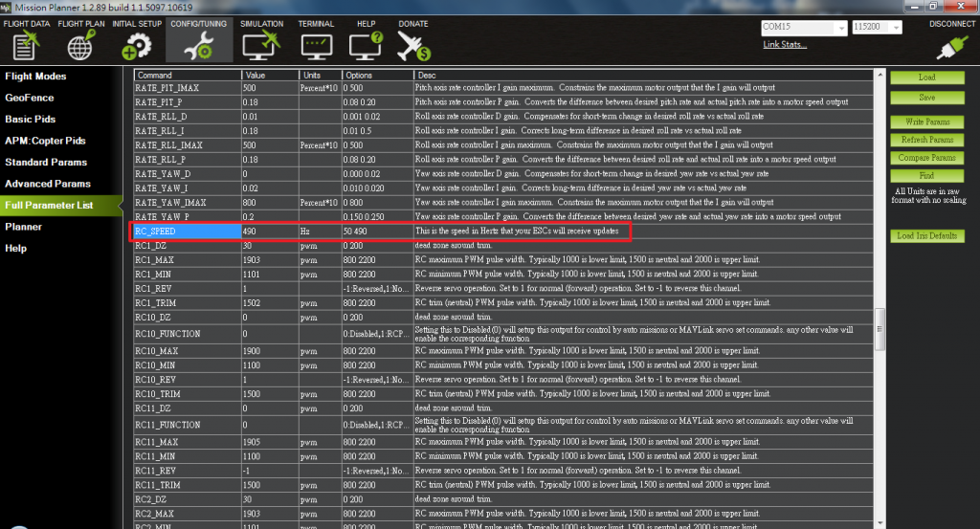Open the Simulation monitor icon
Screen dimensions: 980x529
(x=261, y=46)
